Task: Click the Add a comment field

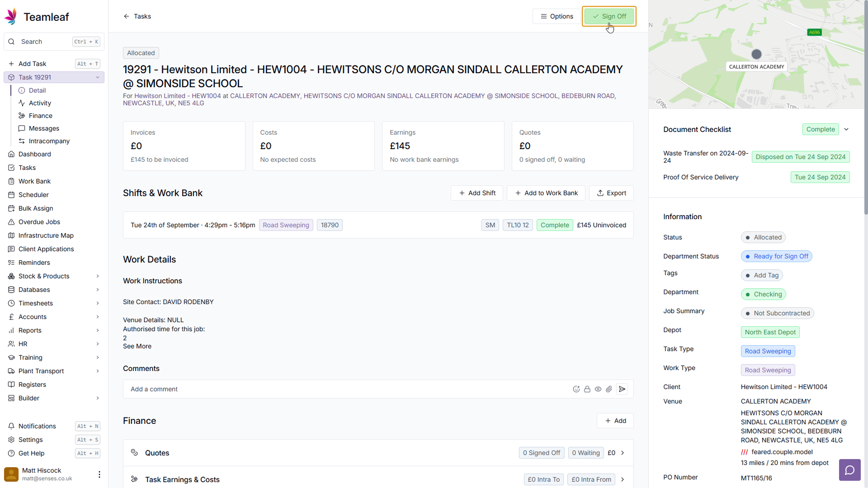Action: pos(344,389)
